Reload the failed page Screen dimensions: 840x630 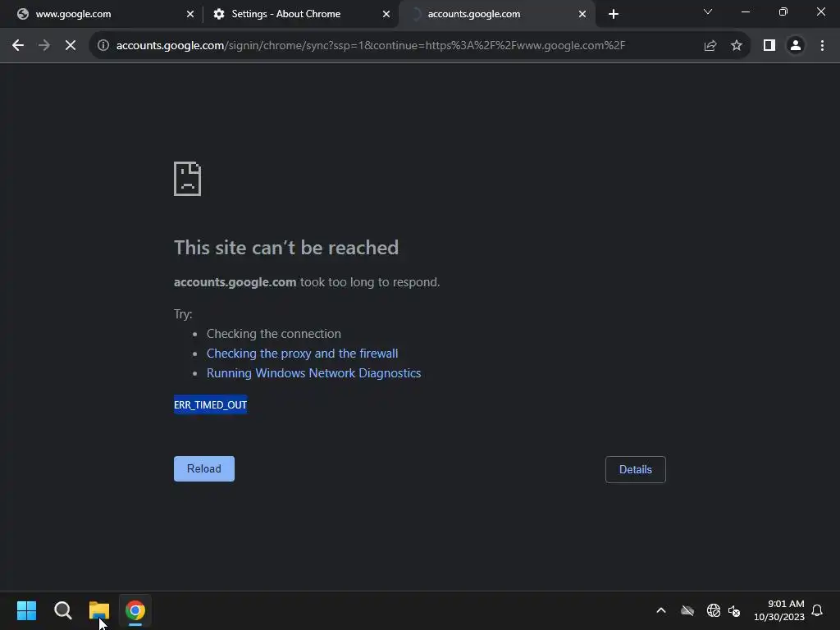(x=204, y=468)
